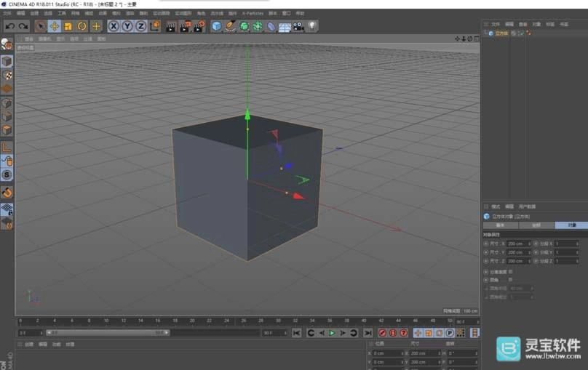This screenshot has width=588, height=370.
Task: Click Render to Picture Viewer icon
Action: coord(185,27)
